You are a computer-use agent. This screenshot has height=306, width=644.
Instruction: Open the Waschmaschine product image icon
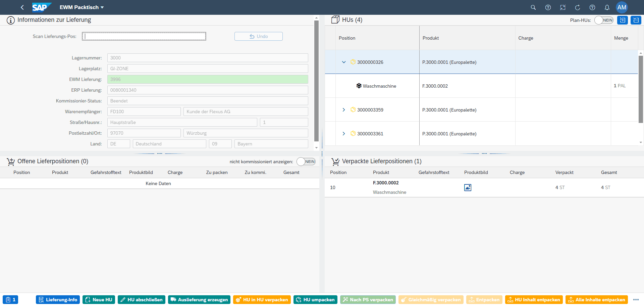468,187
